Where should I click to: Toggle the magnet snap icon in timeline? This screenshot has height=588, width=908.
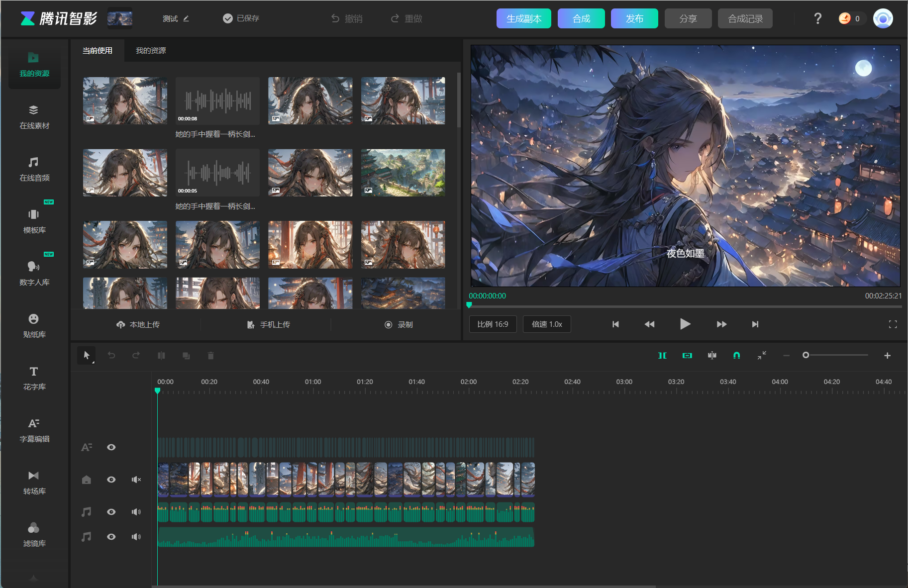[736, 355]
